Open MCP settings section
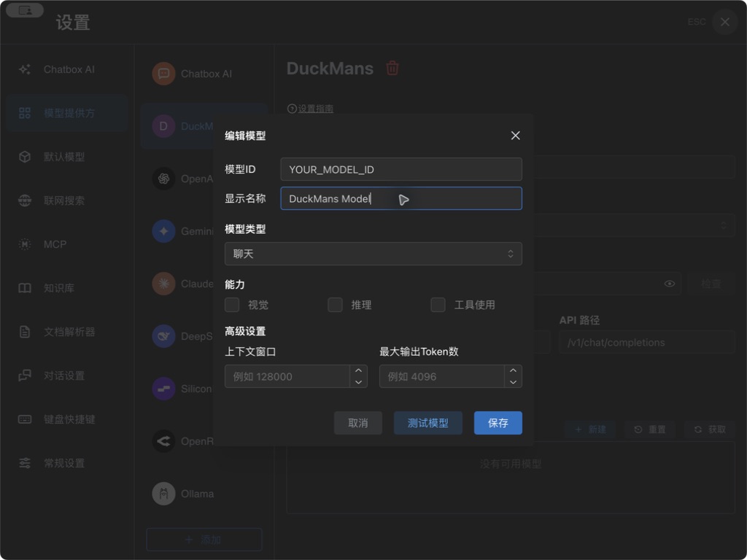747x560 pixels. click(x=67, y=244)
